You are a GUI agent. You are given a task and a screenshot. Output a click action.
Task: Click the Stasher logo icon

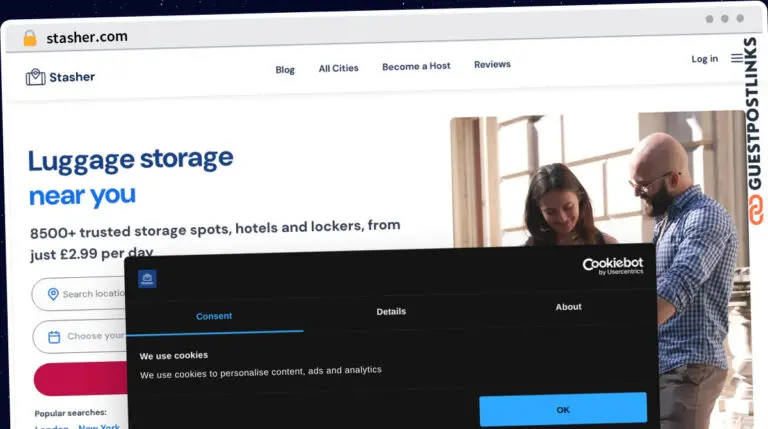[36, 77]
